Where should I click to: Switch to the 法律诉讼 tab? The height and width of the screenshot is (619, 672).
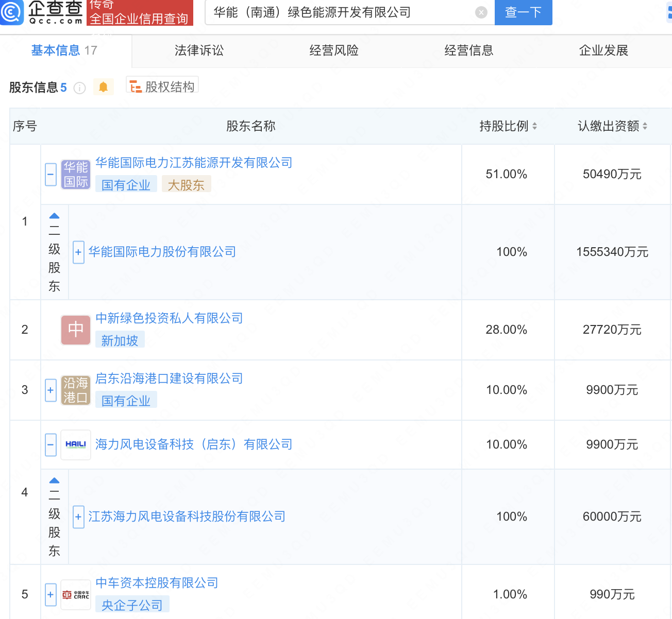[x=199, y=50]
